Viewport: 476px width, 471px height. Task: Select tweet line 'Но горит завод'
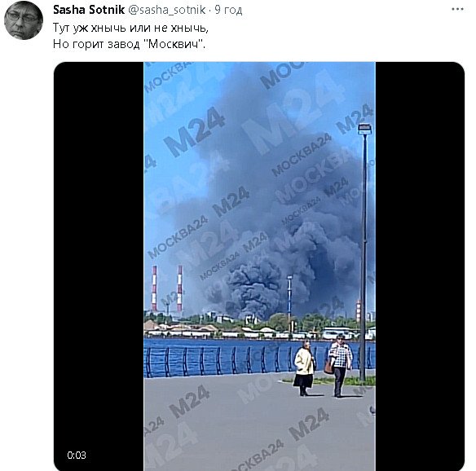pyautogui.click(x=96, y=44)
